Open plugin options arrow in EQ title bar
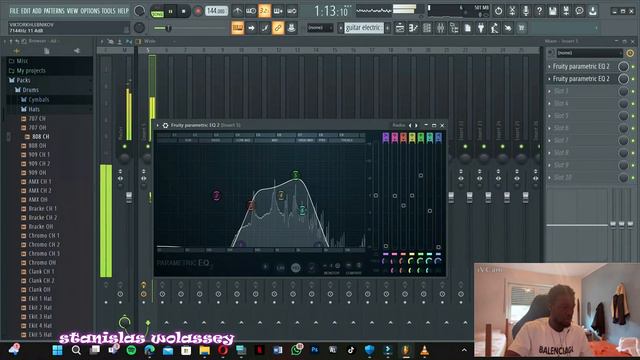Screen dimensions: 640x360 click(158, 125)
